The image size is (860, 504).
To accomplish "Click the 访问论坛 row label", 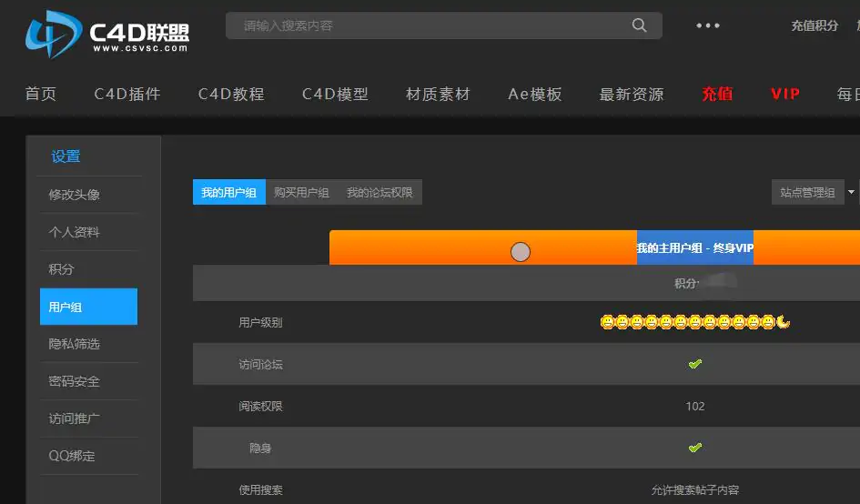I will tap(260, 364).
